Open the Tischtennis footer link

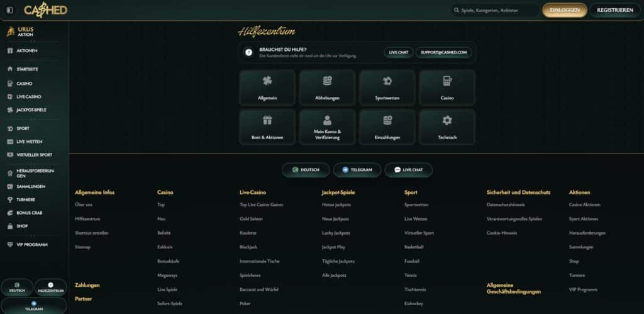click(415, 289)
